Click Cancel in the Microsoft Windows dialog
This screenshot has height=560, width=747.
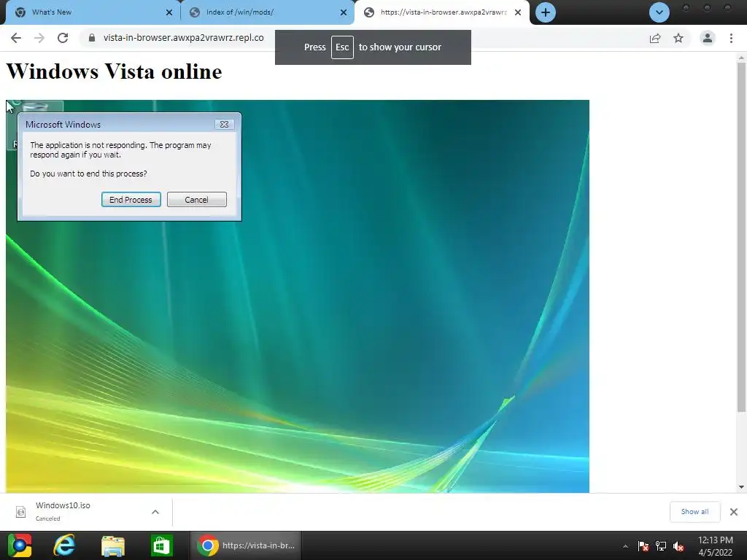click(197, 200)
